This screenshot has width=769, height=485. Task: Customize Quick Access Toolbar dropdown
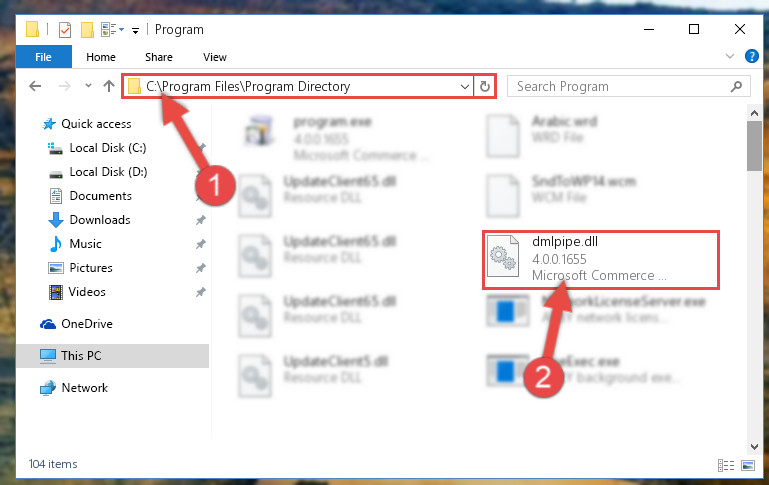coord(135,31)
